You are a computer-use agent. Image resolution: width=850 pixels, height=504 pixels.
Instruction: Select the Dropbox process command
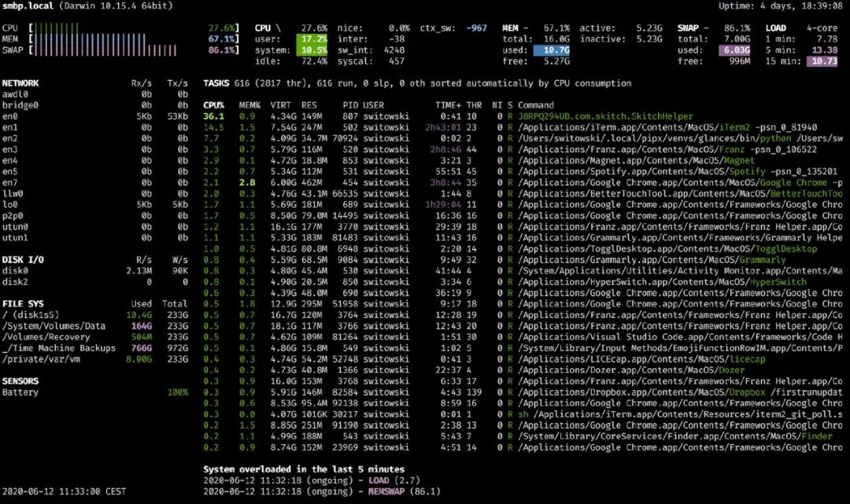(680, 392)
